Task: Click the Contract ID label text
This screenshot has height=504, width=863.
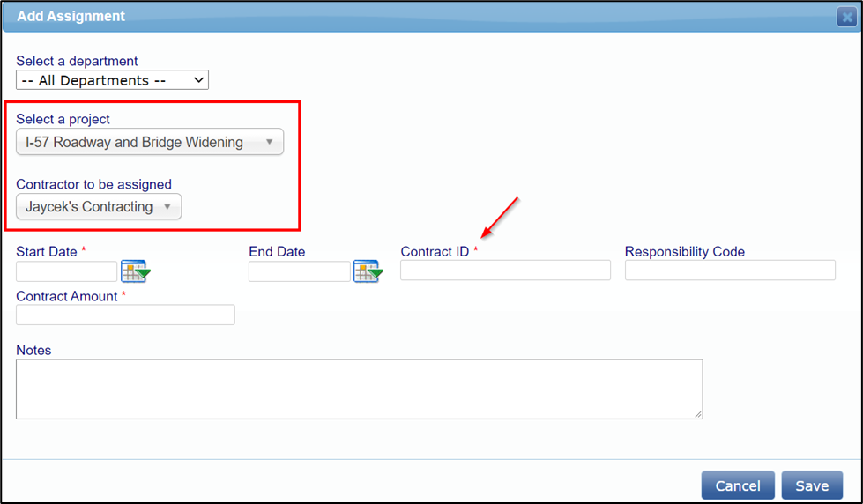Action: (x=435, y=251)
